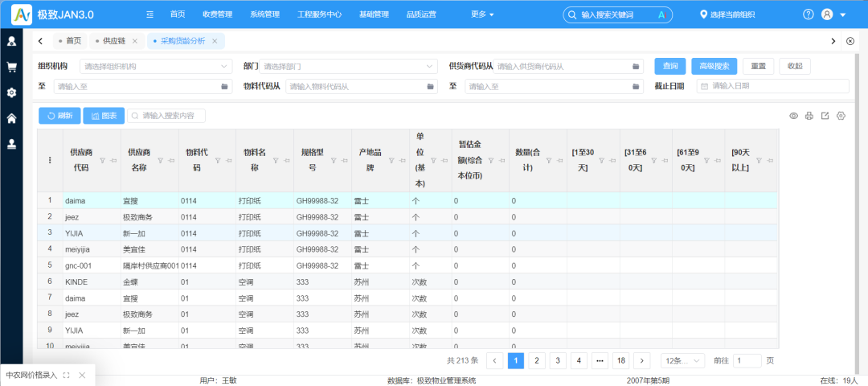Click the pin icon in 供应商名称 column header
Image resolution: width=868 pixels, height=386 pixels.
click(x=170, y=161)
